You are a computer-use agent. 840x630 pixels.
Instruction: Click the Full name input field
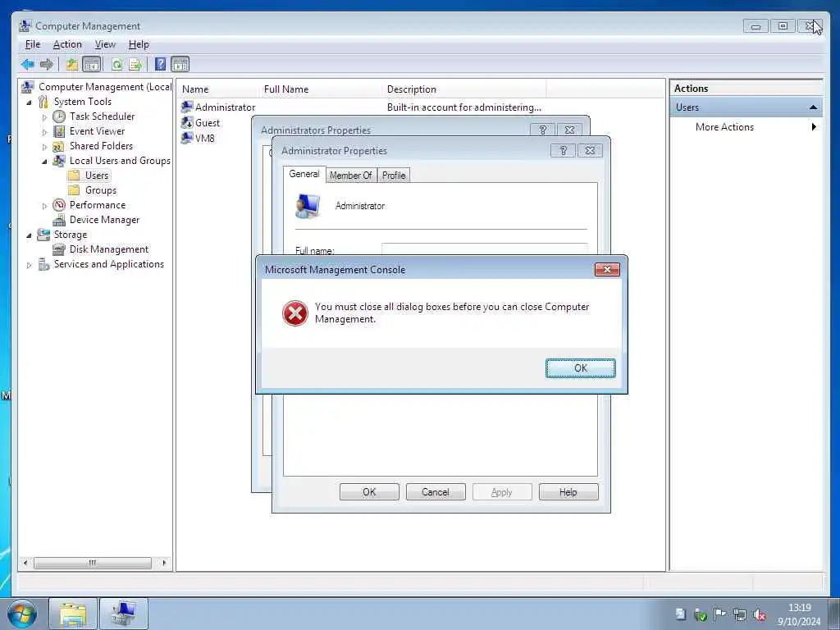coord(484,249)
